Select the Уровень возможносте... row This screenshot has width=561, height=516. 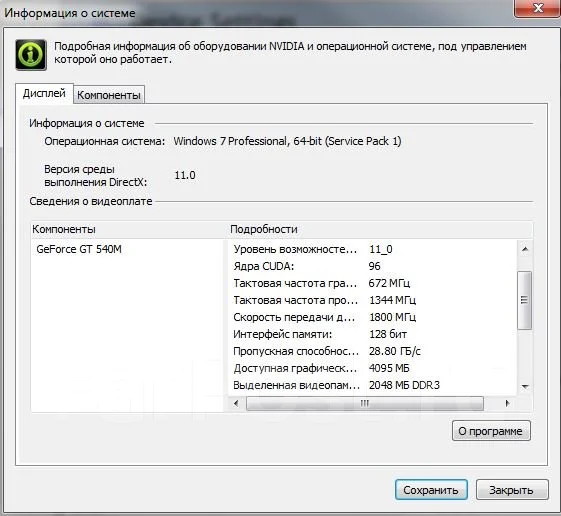click(372, 249)
